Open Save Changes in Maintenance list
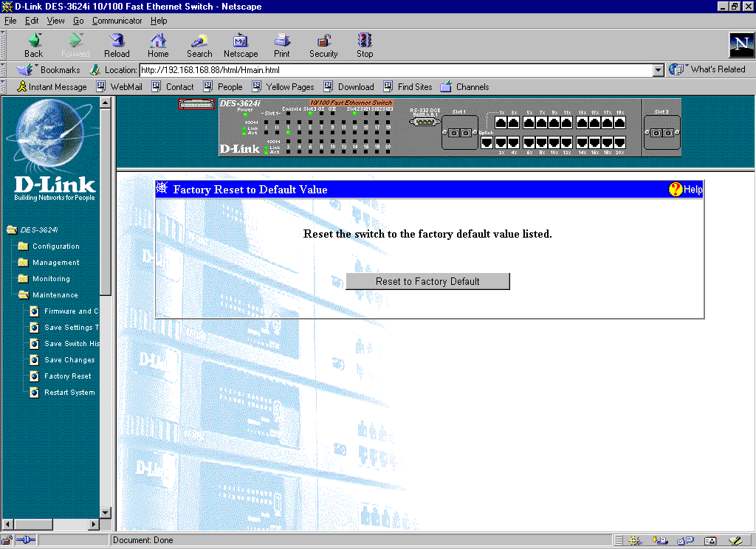Screen dimensions: 756x549 point(69,360)
